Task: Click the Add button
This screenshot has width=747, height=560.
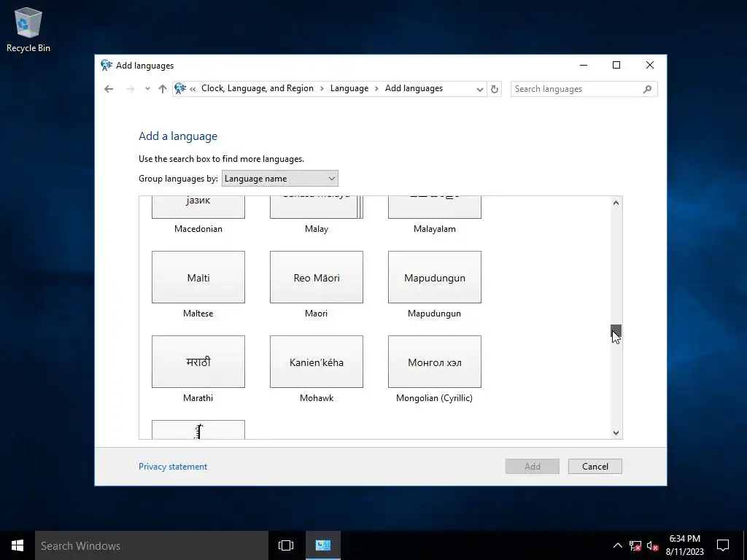Action: 532,466
